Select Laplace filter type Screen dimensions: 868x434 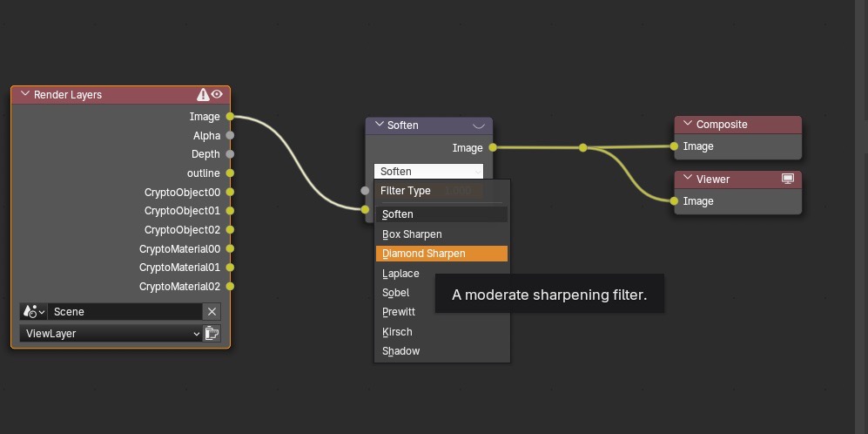click(x=441, y=274)
